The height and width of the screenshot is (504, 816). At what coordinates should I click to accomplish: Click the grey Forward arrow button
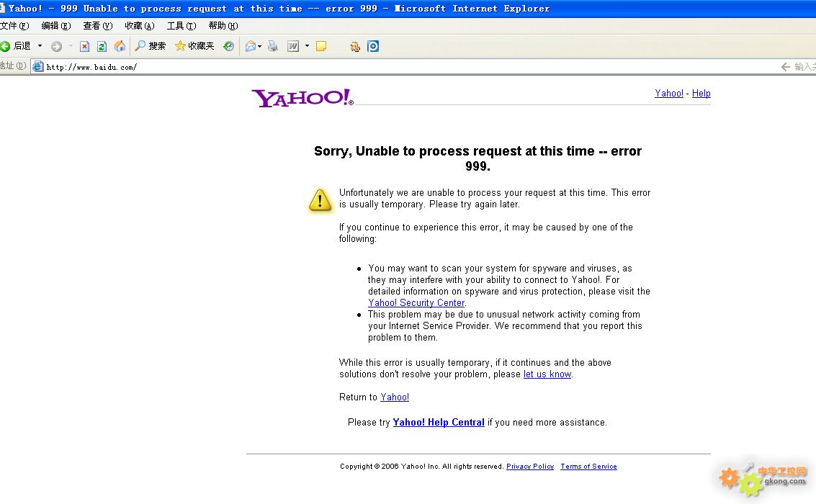(x=57, y=46)
